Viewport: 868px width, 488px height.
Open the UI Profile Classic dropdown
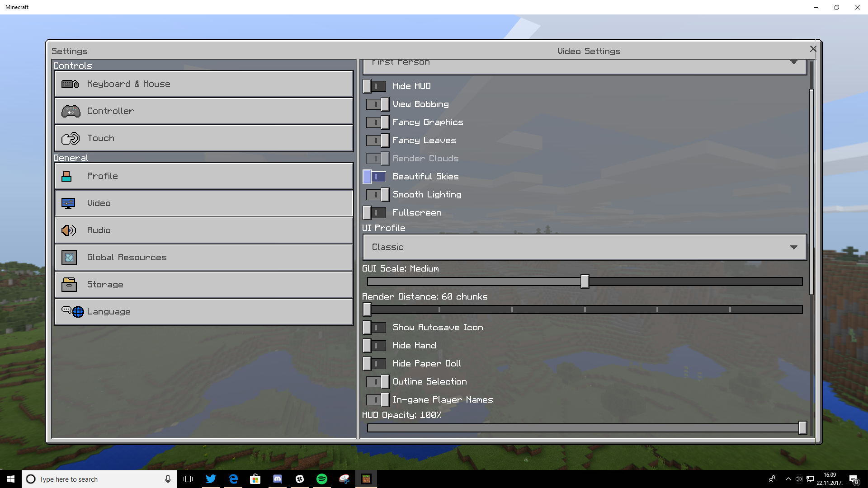click(585, 247)
